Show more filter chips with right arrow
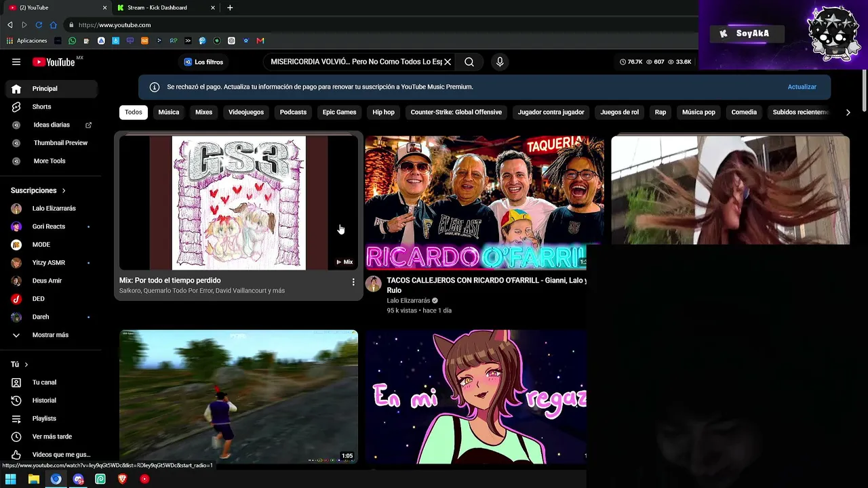 point(848,113)
